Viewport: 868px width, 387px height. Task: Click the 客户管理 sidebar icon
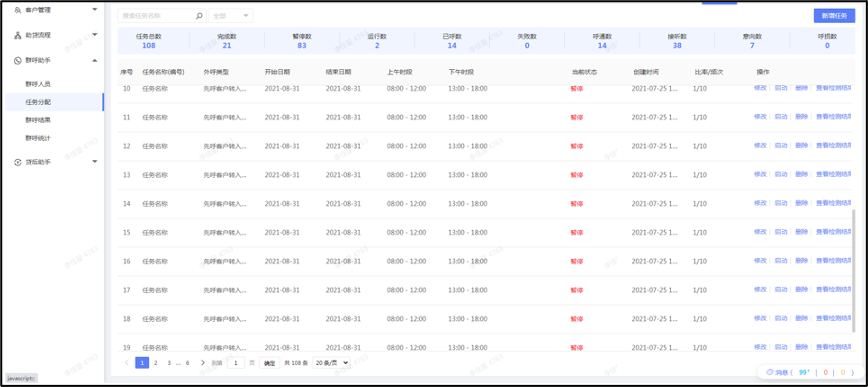[18, 10]
